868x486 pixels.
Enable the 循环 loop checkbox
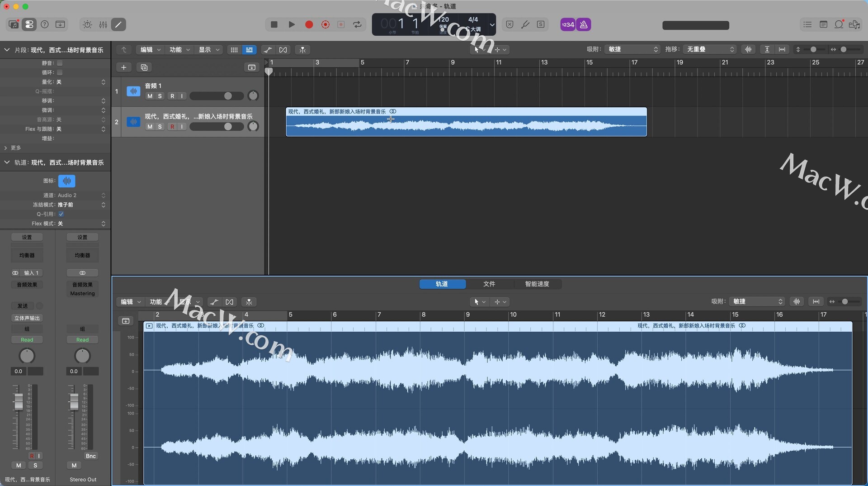[x=60, y=72]
